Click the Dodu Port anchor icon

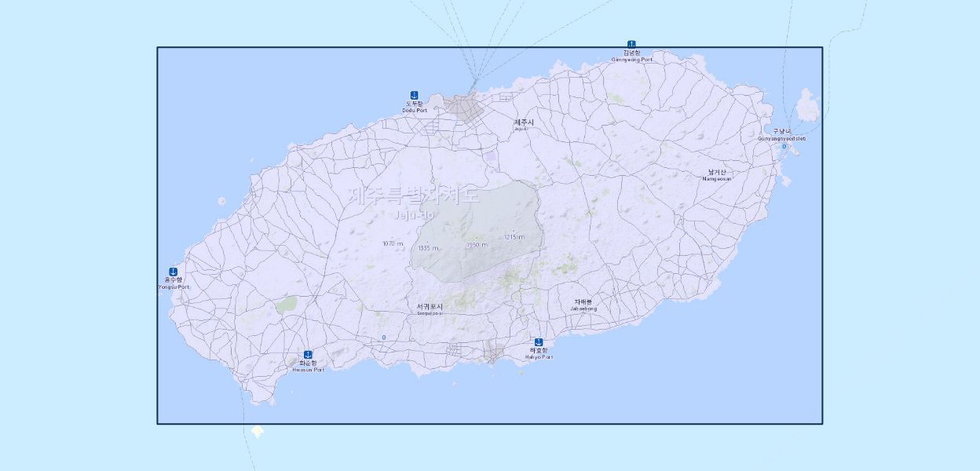click(x=415, y=95)
